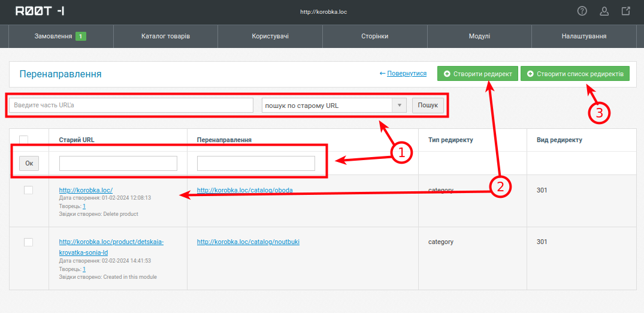Click the Вид редиректу column header
Image resolution: width=644 pixels, height=313 pixels.
(560, 140)
